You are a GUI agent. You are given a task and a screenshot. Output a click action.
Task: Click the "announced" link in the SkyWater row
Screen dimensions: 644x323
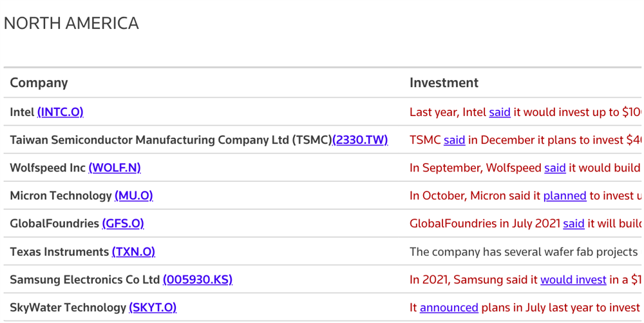click(449, 308)
